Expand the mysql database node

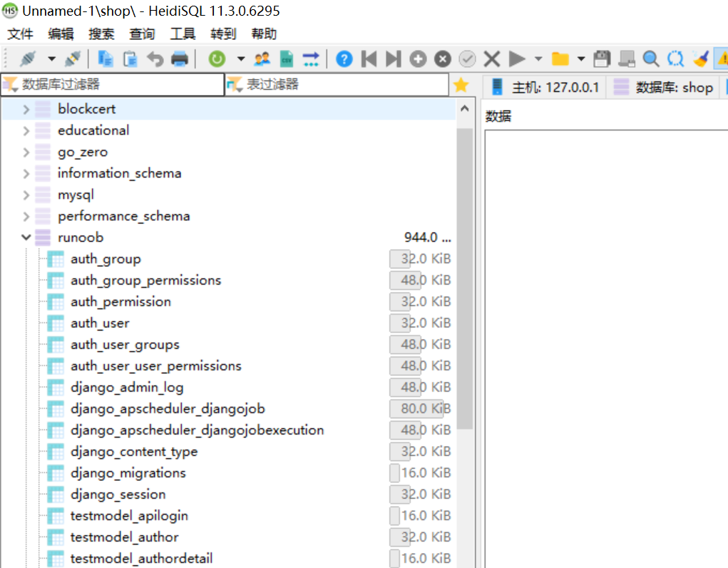[26, 195]
